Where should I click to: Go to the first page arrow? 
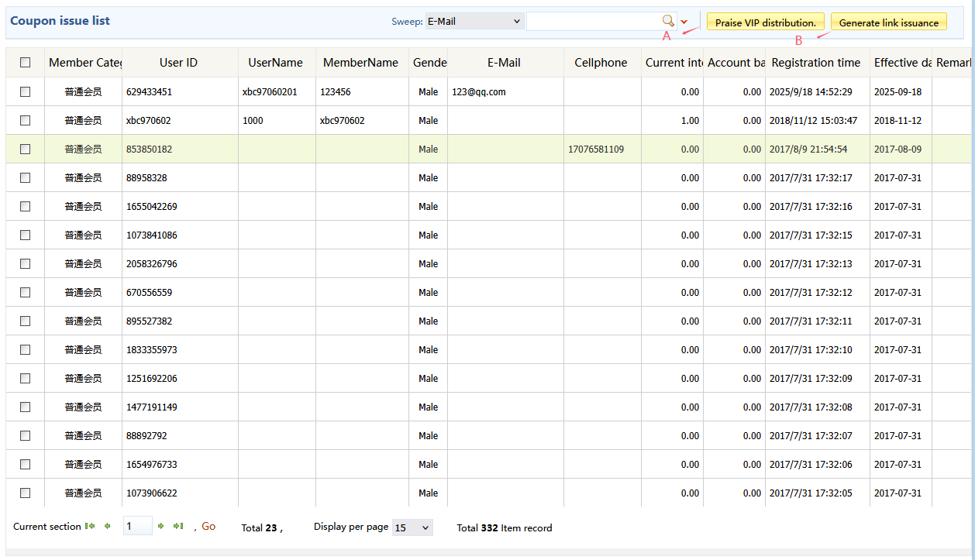pyautogui.click(x=90, y=527)
